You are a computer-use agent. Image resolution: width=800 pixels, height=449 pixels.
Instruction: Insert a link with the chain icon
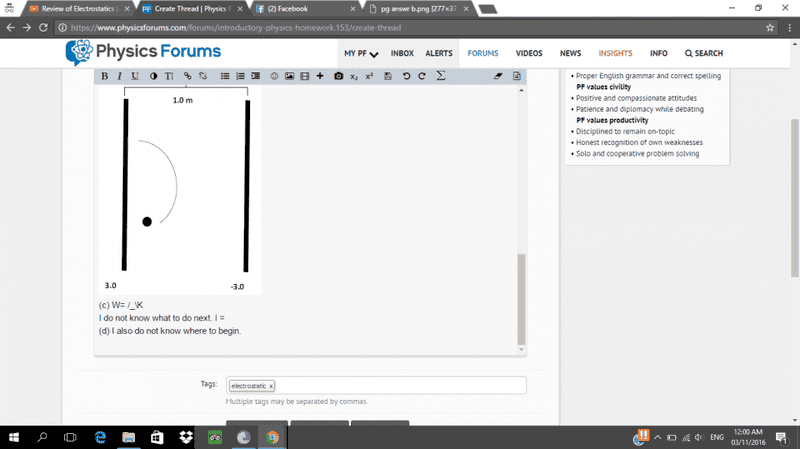[x=187, y=76]
